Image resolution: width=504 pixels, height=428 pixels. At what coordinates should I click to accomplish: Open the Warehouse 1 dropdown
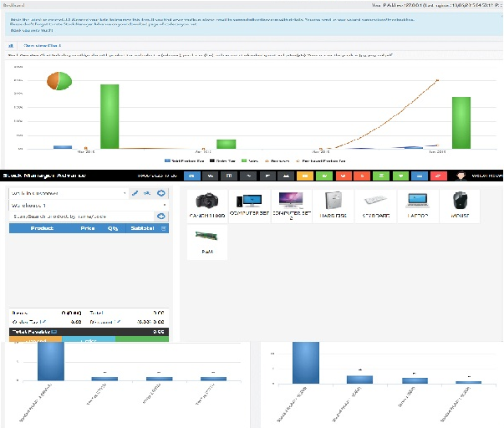(88, 204)
